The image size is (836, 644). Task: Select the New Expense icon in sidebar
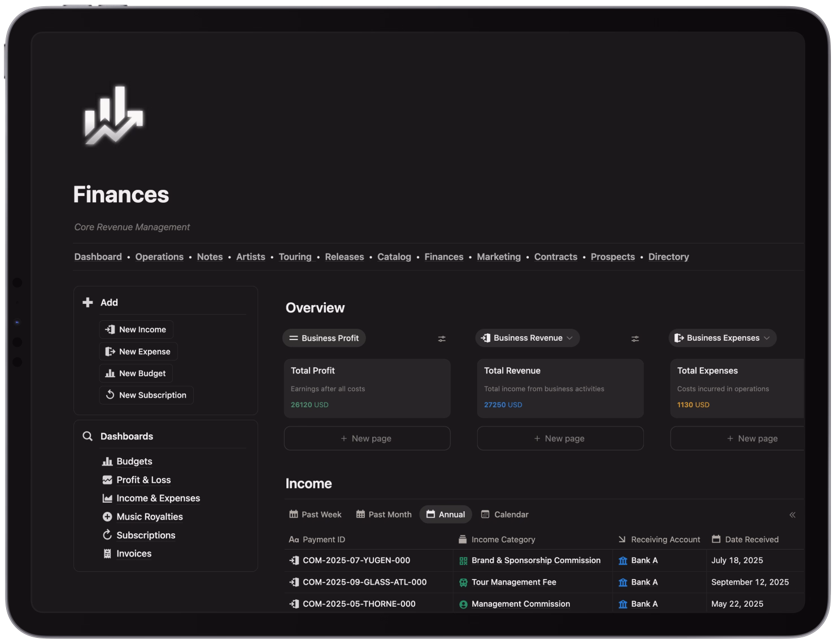(110, 351)
